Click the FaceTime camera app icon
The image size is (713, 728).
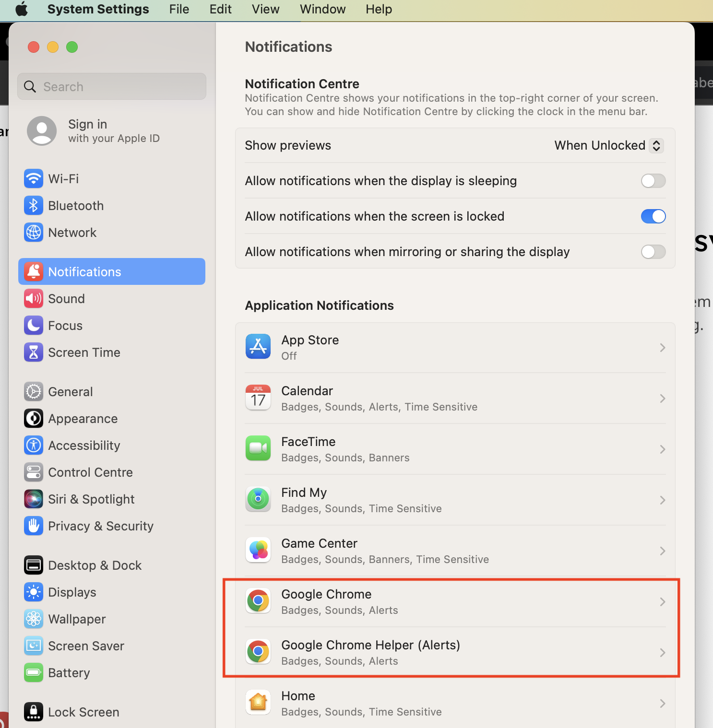click(258, 448)
